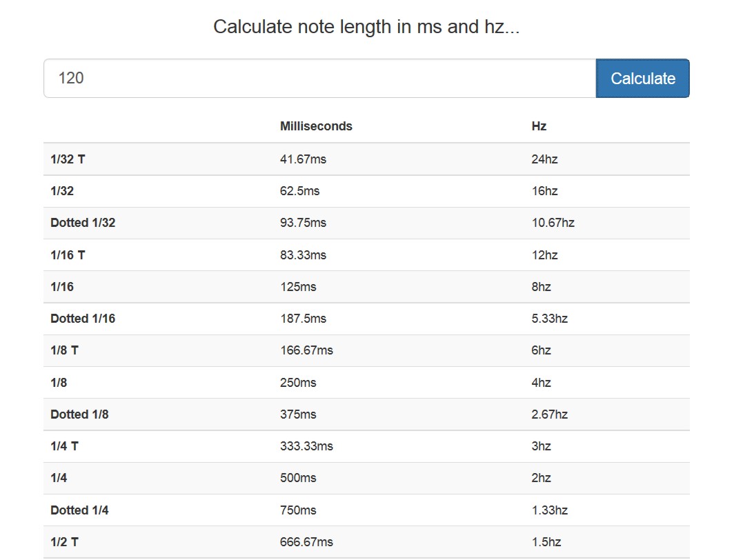Click the 1/16 T row label

(x=68, y=255)
